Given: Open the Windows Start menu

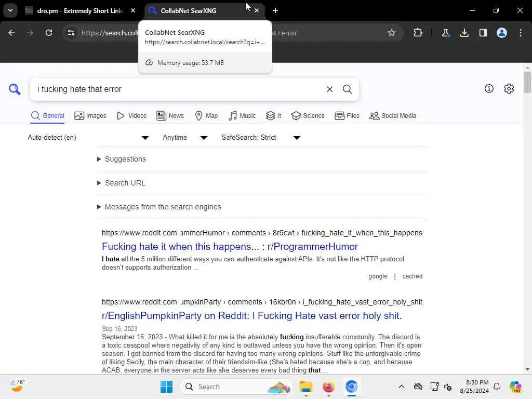Looking at the screenshot, I should (166, 387).
